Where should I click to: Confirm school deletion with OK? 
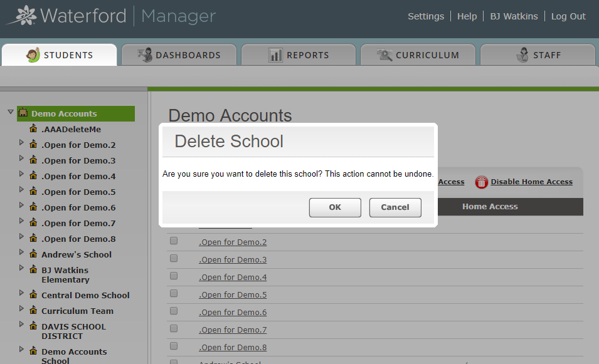[x=335, y=207]
